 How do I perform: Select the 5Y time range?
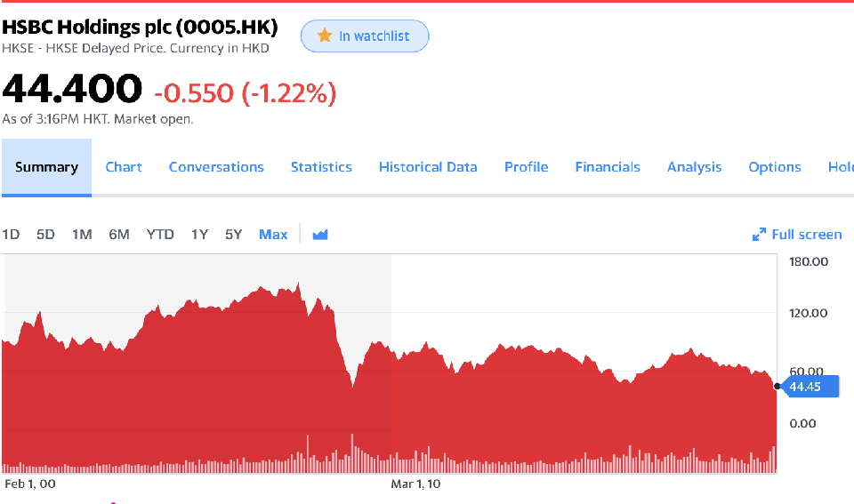pyautogui.click(x=233, y=235)
